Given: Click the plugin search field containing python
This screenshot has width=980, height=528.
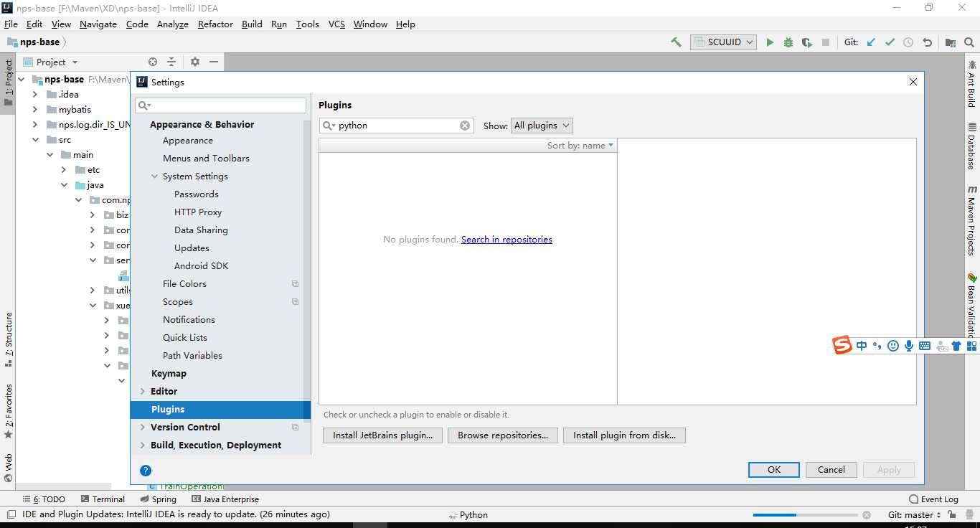Looking at the screenshot, I should (x=397, y=126).
